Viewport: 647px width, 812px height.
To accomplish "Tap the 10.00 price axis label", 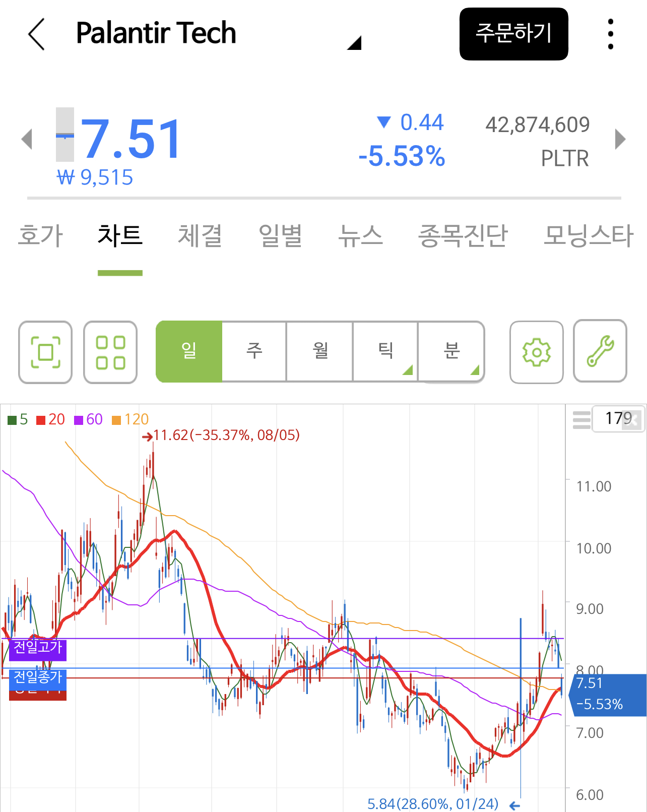I will tap(594, 548).
